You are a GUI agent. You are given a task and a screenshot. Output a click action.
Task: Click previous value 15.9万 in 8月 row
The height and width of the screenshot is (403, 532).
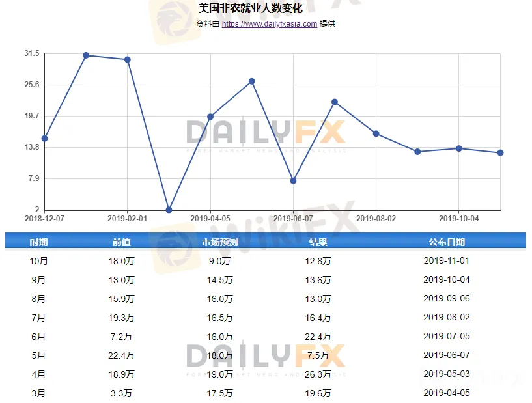(x=122, y=299)
